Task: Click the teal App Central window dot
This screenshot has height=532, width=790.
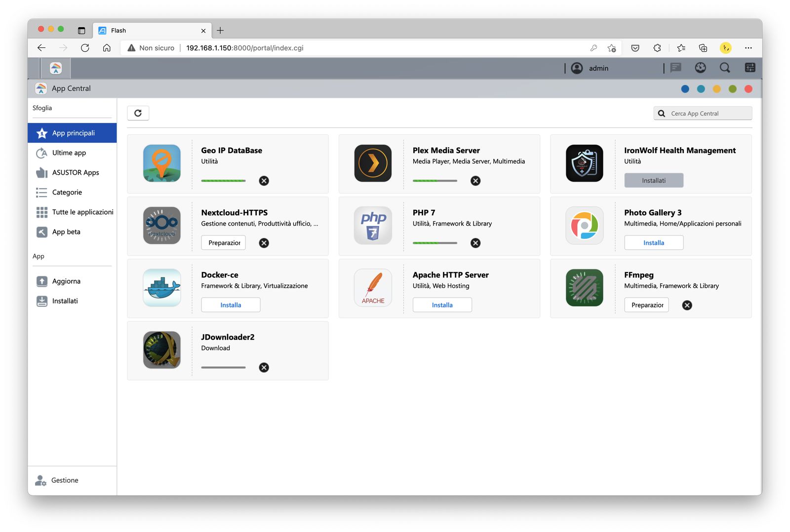Action: [701, 89]
